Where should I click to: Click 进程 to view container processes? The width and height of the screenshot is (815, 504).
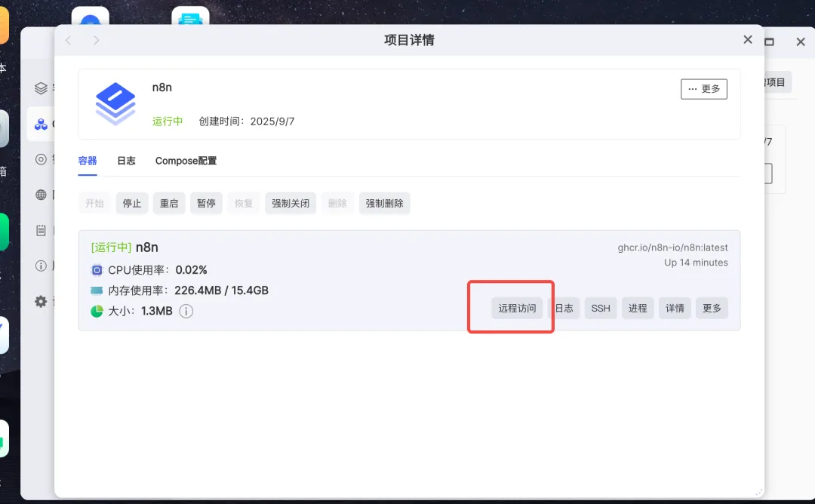coord(638,308)
